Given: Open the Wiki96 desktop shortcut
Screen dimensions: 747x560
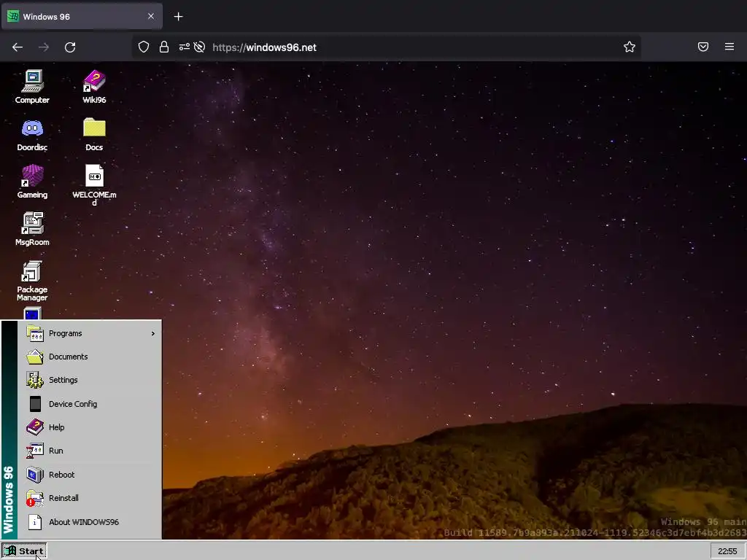Looking at the screenshot, I should pyautogui.click(x=94, y=87).
